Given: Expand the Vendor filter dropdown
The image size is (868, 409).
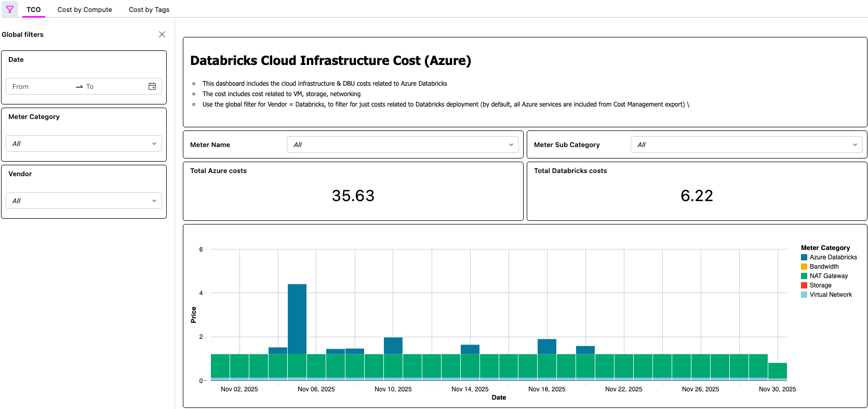Looking at the screenshot, I should pos(84,201).
